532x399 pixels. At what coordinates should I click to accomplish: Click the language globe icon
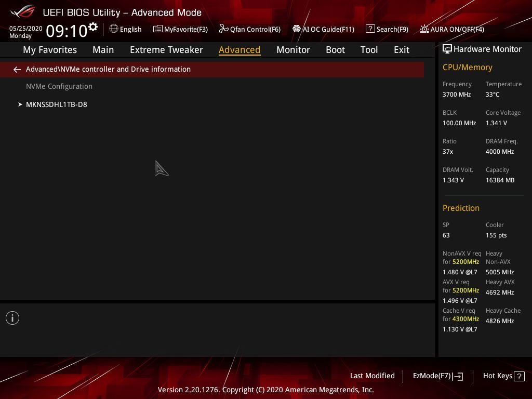[114, 29]
